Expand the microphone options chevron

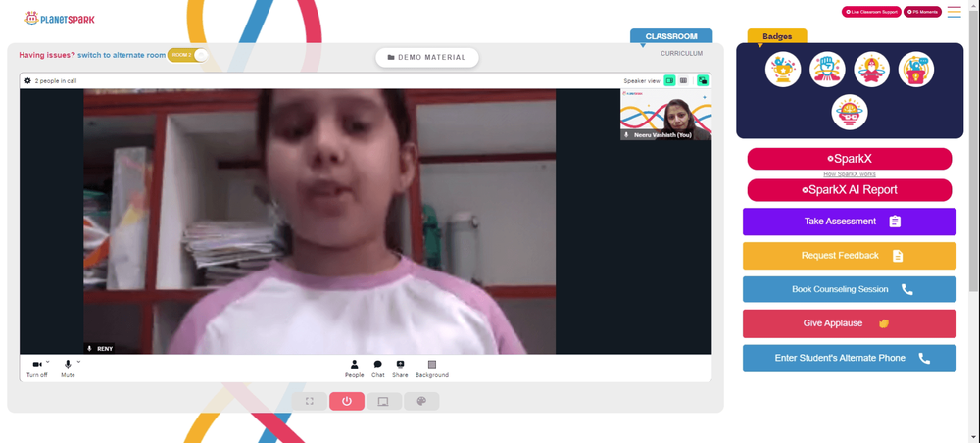78,361
